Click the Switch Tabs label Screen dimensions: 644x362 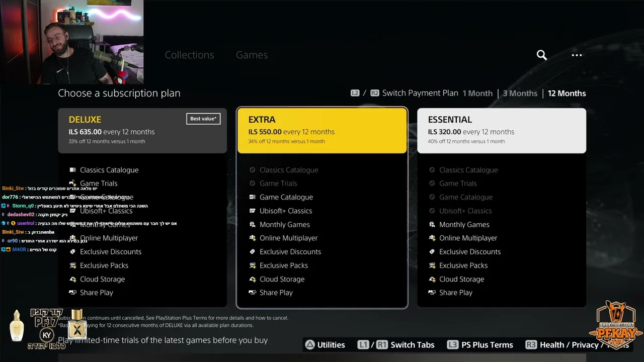(413, 345)
